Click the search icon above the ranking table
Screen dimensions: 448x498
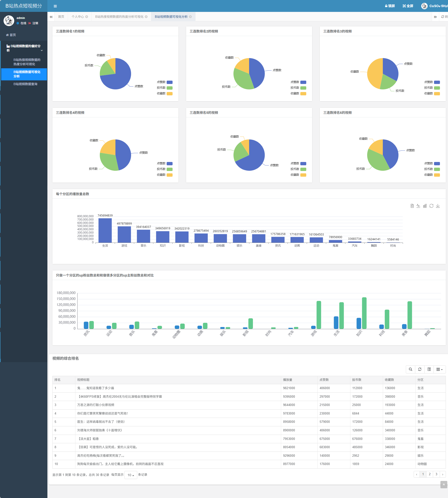pos(410,369)
